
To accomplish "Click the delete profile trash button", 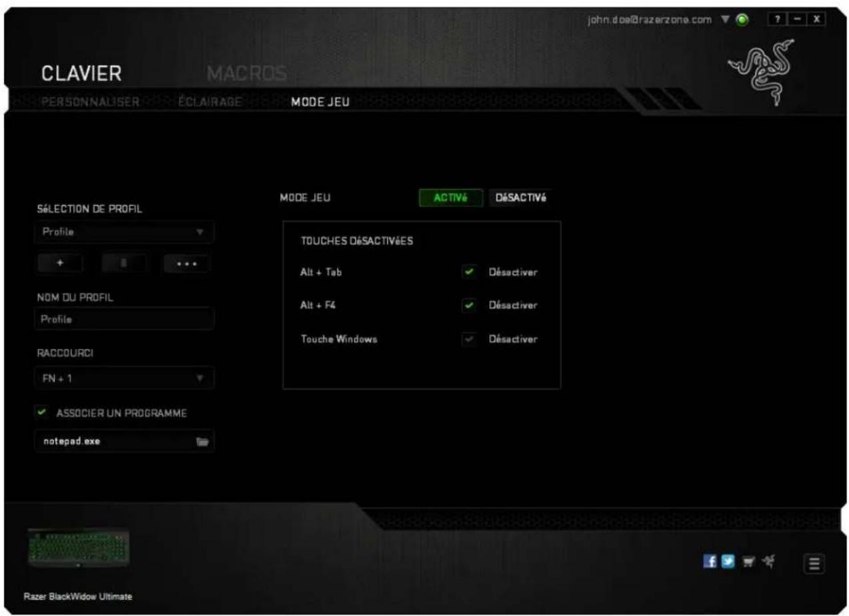I will click(x=123, y=263).
